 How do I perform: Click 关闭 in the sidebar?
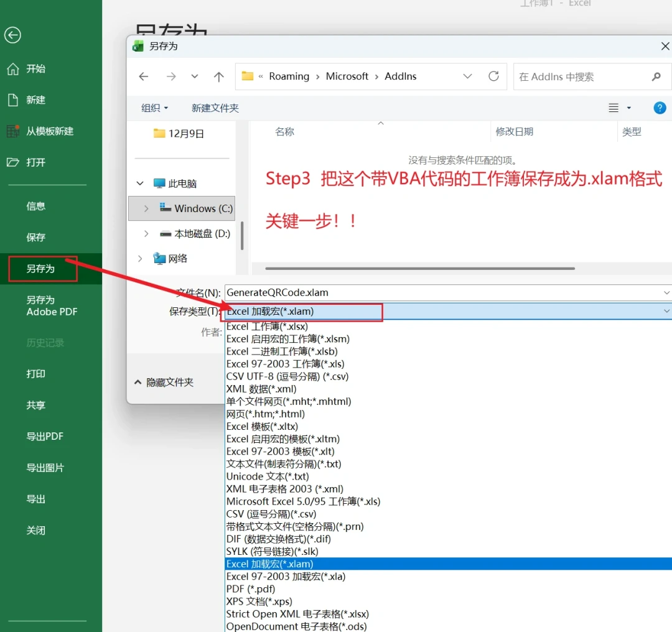click(x=35, y=530)
